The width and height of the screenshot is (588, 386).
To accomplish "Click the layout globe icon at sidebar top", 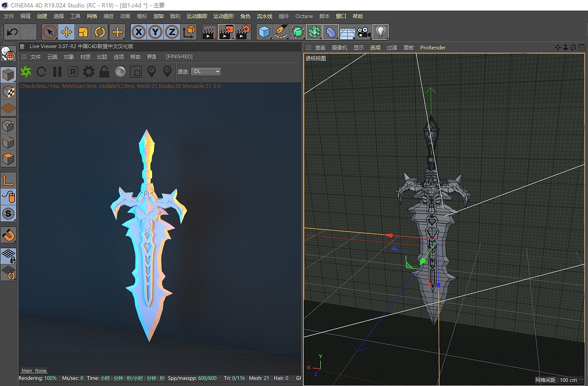I will pyautogui.click(x=8, y=54).
